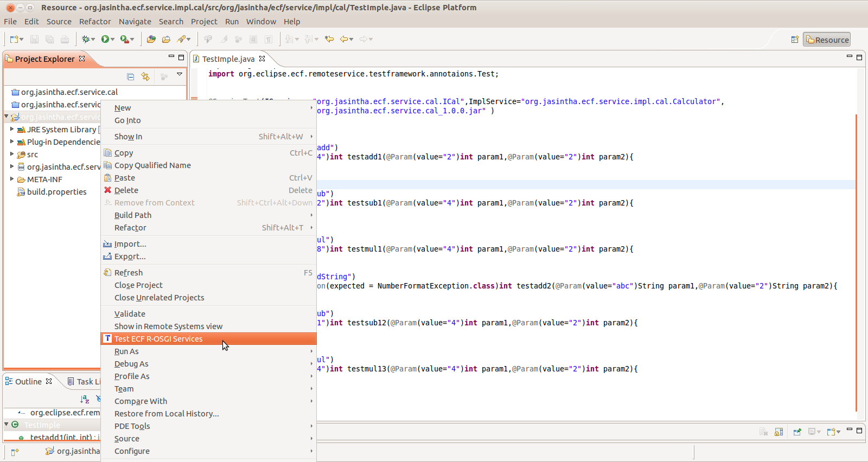
Task: Choose Go Into from context menu
Action: [209, 120]
